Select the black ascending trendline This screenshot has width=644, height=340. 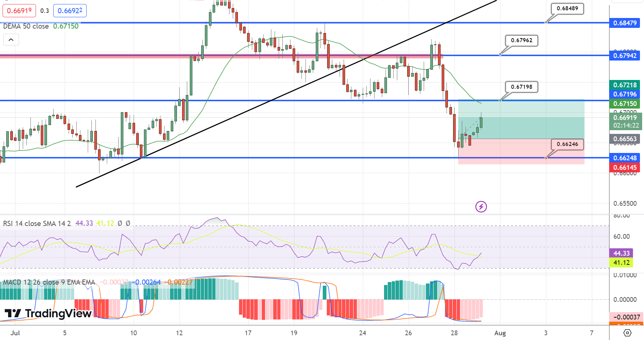(286, 94)
